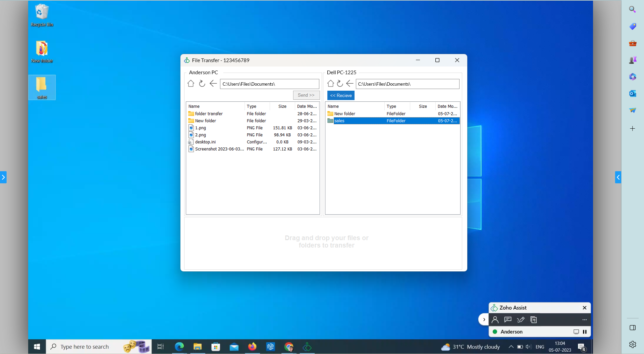
Task: Toggle the multi-monitor view next to Anderson
Action: point(577,331)
